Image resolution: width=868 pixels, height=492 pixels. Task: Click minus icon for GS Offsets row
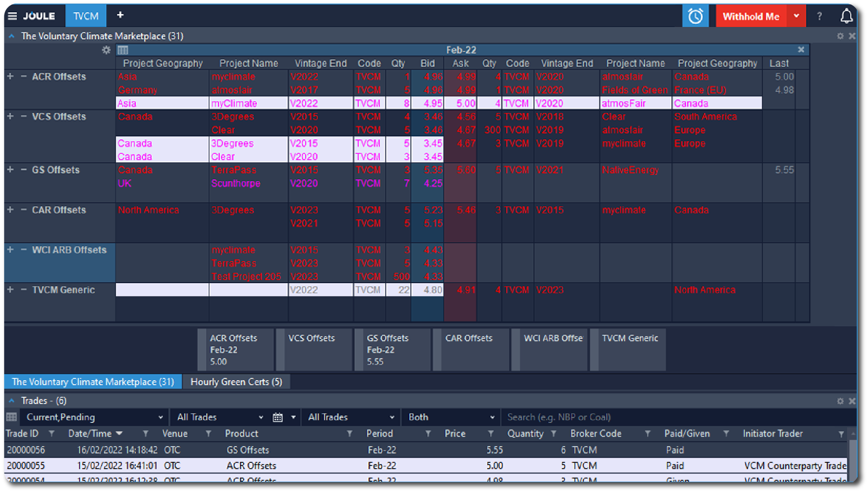click(x=23, y=169)
